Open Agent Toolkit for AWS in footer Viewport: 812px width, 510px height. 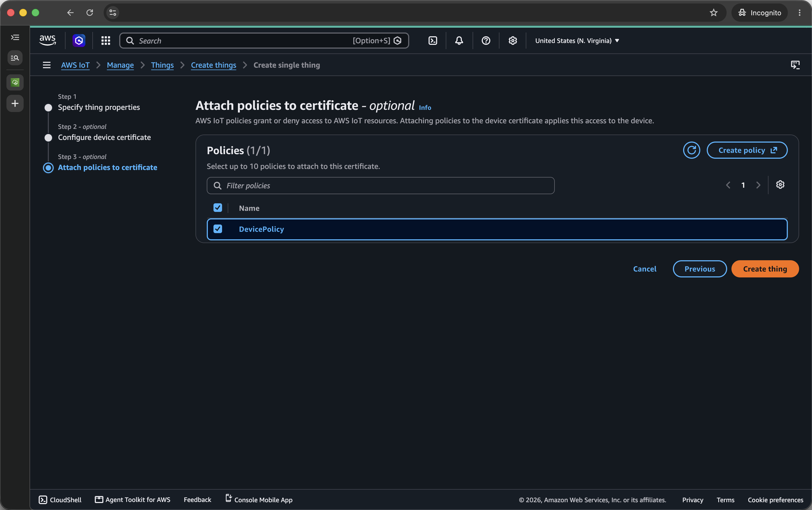pos(133,500)
